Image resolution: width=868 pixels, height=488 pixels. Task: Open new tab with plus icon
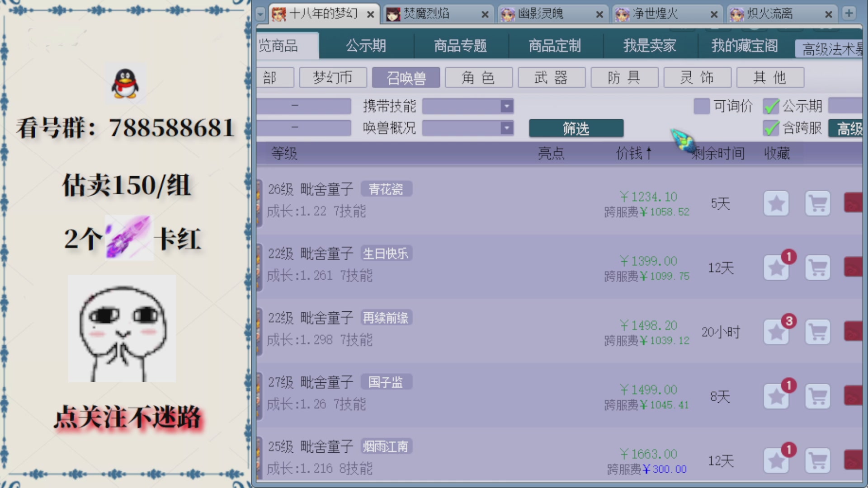pyautogui.click(x=849, y=14)
